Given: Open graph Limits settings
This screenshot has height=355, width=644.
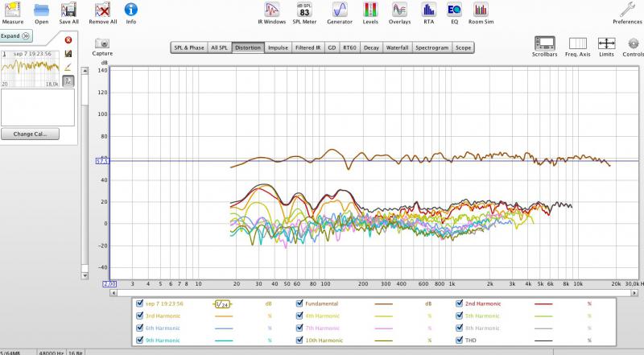Looking at the screenshot, I should tap(606, 47).
